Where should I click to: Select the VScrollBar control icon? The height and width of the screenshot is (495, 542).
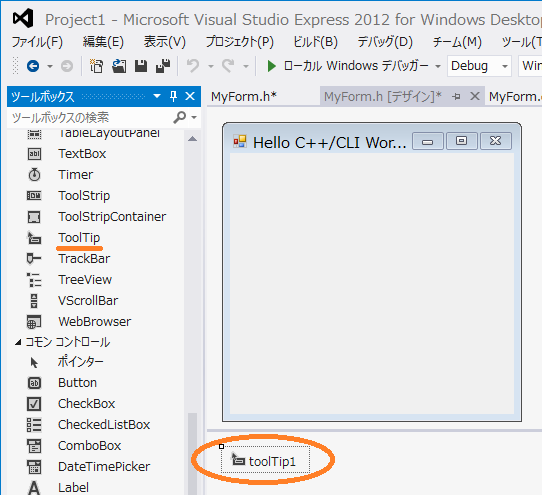click(x=34, y=301)
